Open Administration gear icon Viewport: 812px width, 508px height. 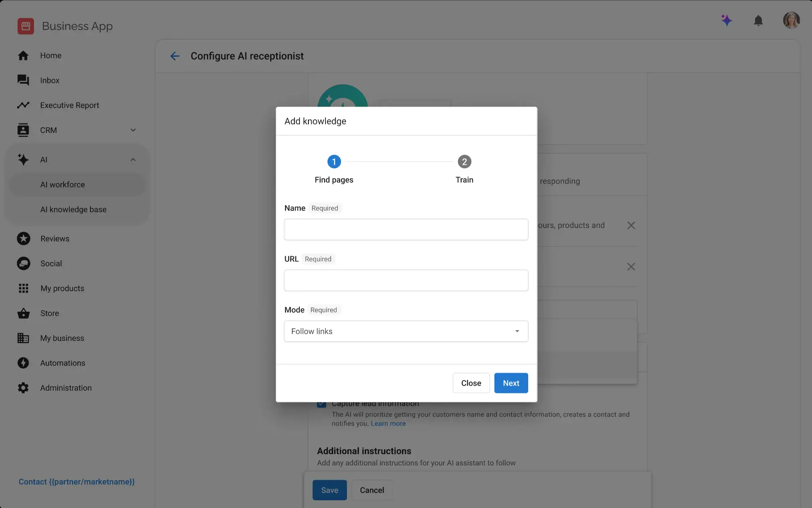coord(23,388)
